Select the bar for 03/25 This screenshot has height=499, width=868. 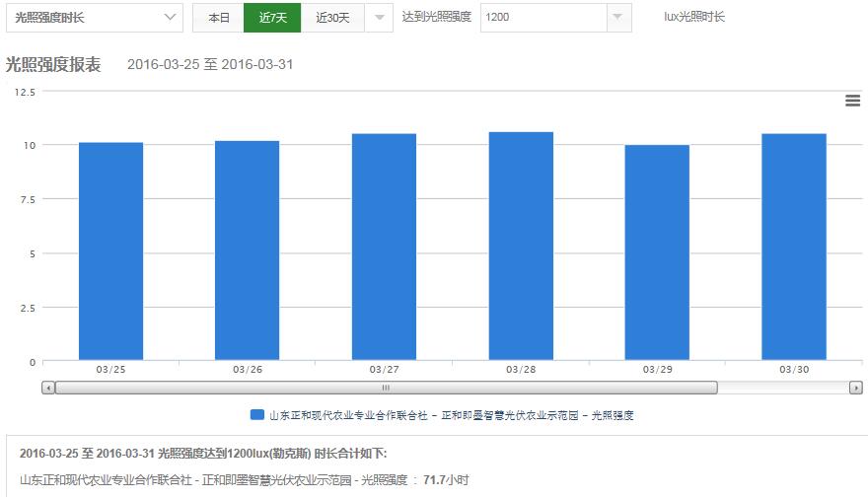coord(110,251)
